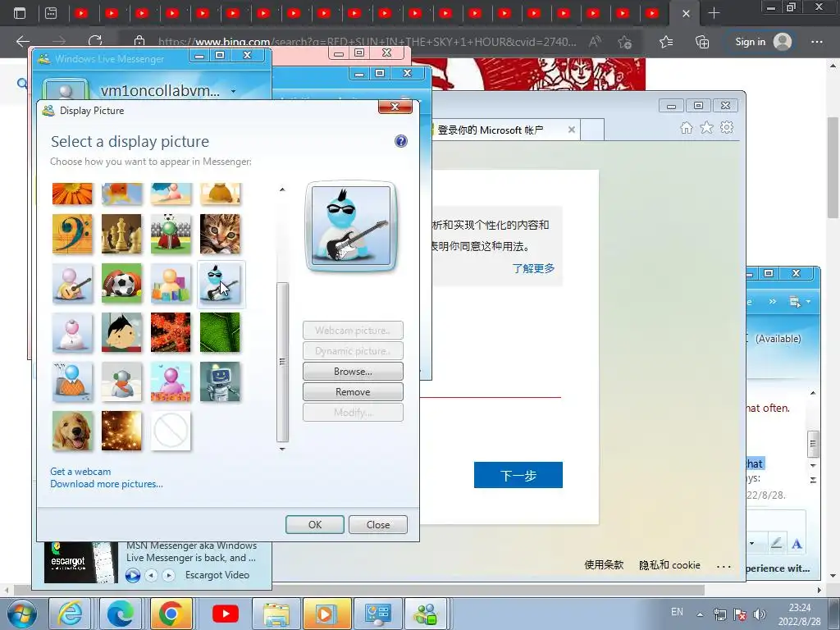Click the Browse... button
Screen dimensions: 840x630
353,372
